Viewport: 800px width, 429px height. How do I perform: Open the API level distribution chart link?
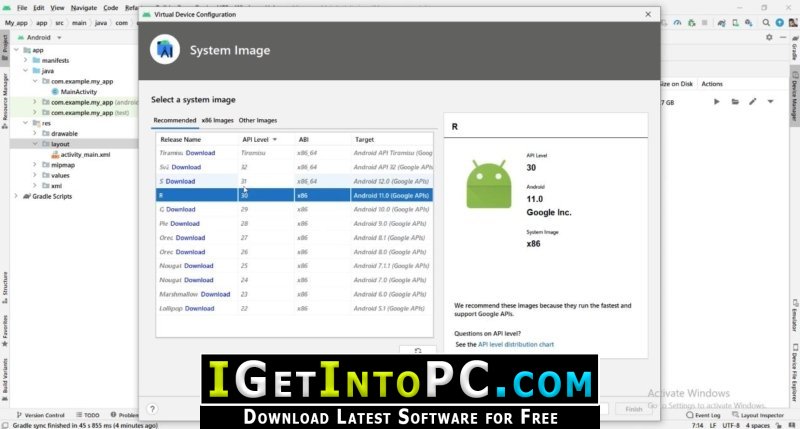pyautogui.click(x=516, y=345)
